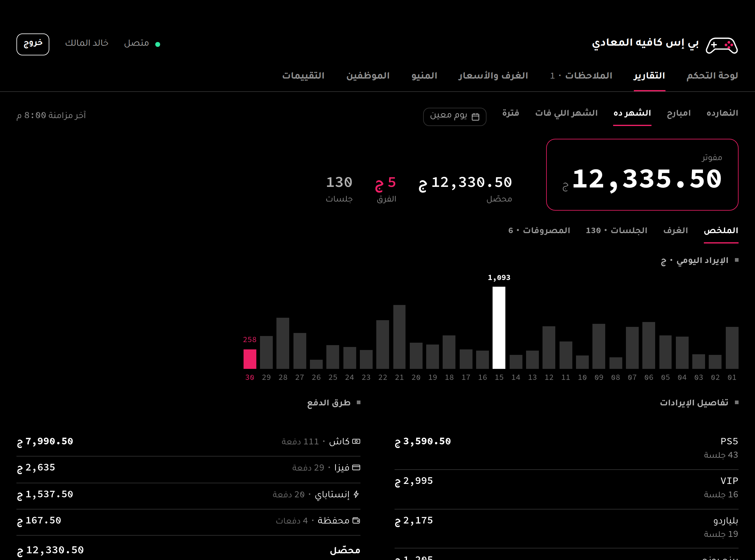Select the النهارده period filter
Viewport: 755px width, 560px height.
[x=722, y=113]
